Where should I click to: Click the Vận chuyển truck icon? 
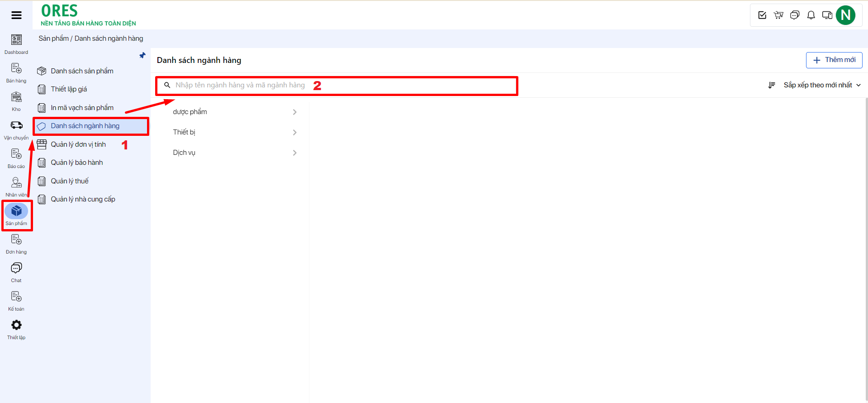coord(16,125)
